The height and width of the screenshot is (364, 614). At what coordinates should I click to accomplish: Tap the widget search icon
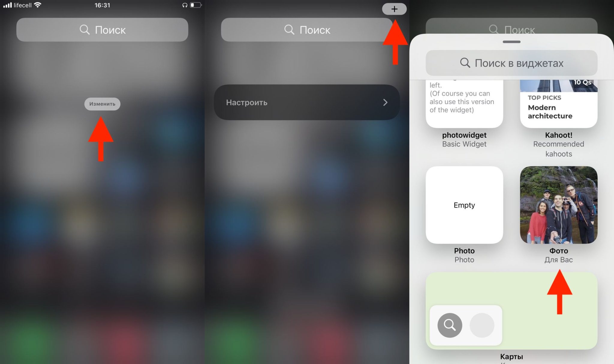coord(466,63)
